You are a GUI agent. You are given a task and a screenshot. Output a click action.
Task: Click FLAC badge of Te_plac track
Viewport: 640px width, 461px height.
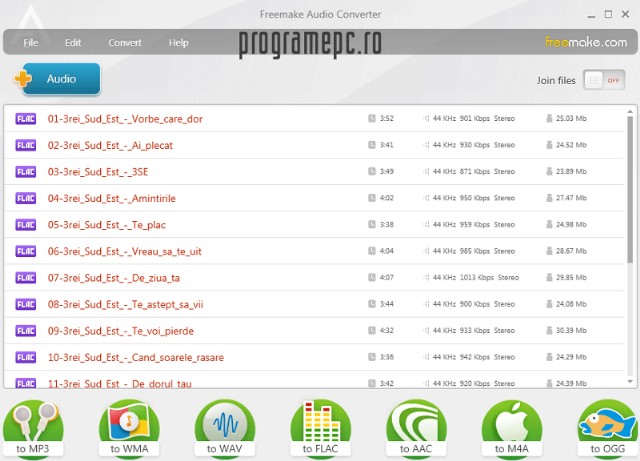pos(26,225)
